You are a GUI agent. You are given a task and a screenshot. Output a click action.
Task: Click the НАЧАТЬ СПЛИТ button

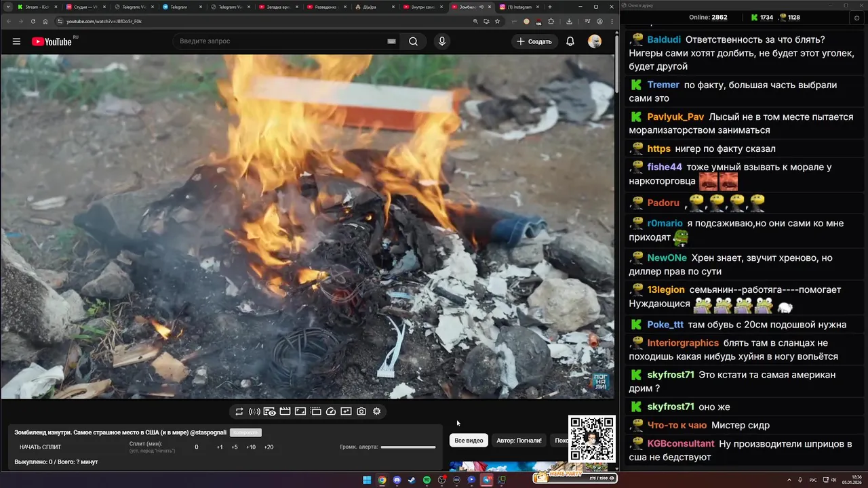[x=40, y=447]
